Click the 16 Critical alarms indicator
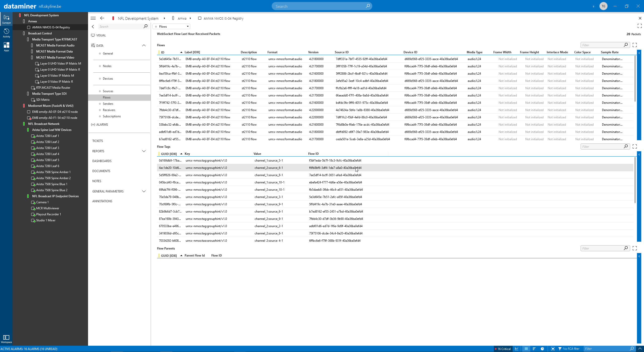The width and height of the screenshot is (644, 352). click(x=503, y=349)
